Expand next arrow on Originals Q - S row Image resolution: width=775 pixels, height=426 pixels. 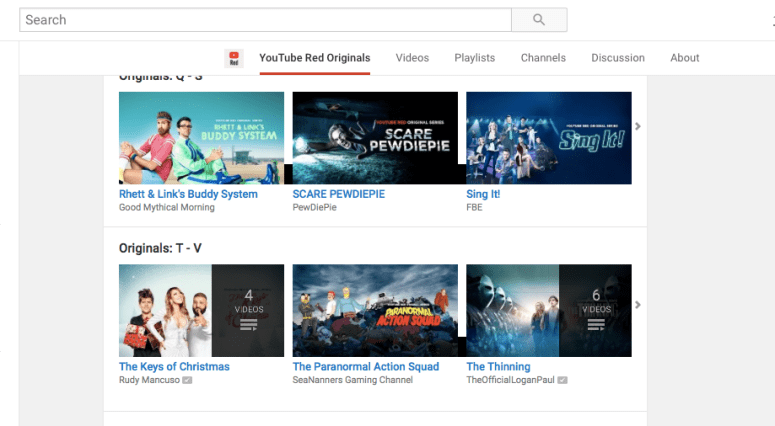(638, 126)
